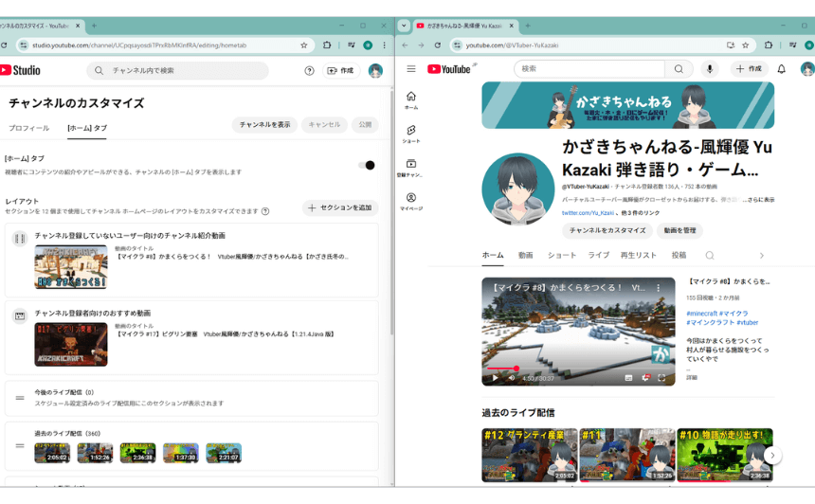
Task: Open the マイクラ #8 trailer thumbnail in Studio
Action: click(x=71, y=267)
